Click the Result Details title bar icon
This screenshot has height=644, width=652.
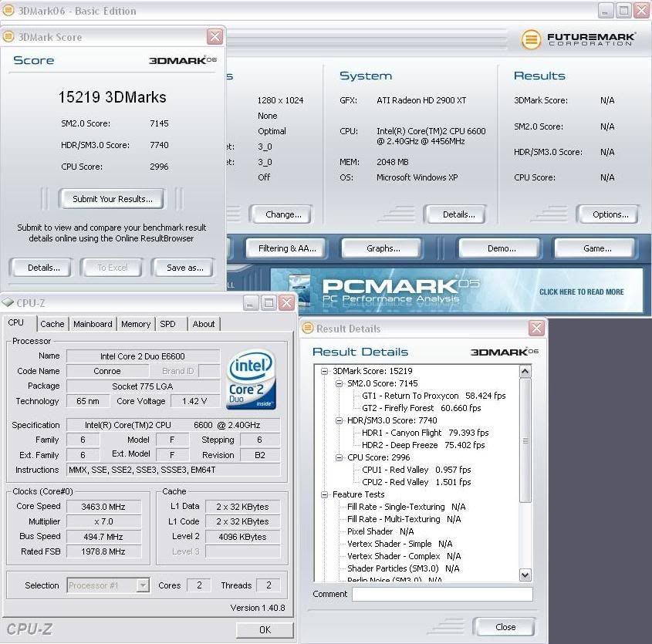click(308, 329)
